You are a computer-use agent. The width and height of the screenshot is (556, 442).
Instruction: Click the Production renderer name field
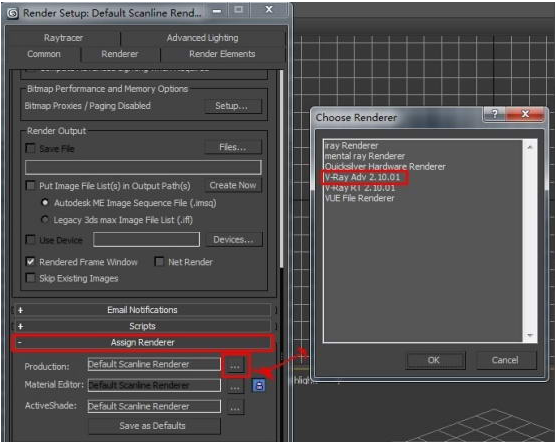pyautogui.click(x=154, y=364)
